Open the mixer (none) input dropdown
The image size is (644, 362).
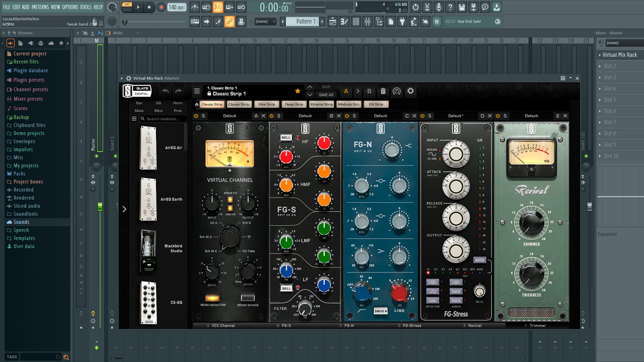(x=624, y=43)
